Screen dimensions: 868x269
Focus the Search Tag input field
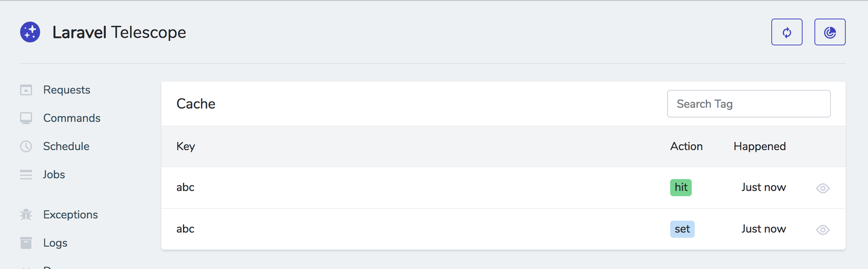tap(749, 104)
